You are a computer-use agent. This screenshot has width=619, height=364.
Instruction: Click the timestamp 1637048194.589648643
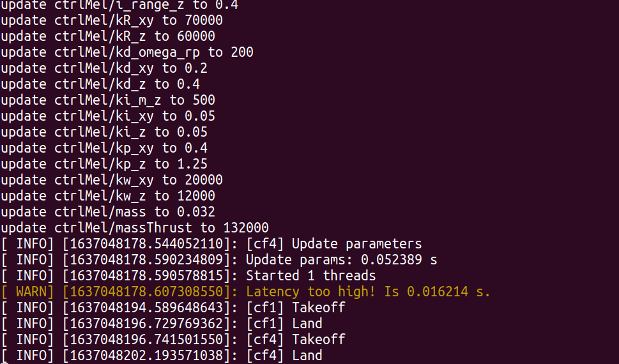[x=147, y=308]
